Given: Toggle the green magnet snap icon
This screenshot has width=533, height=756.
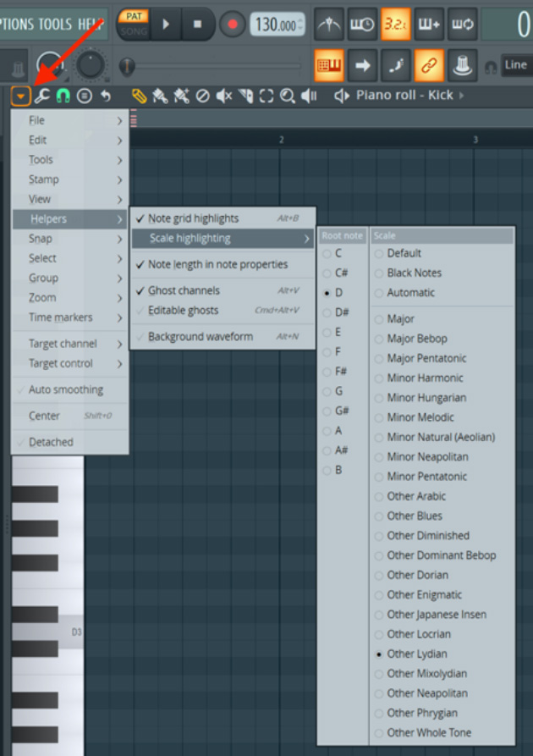Looking at the screenshot, I should tap(63, 96).
